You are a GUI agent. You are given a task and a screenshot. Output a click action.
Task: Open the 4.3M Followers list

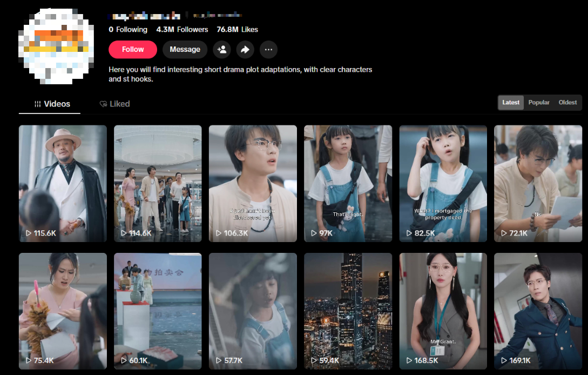click(182, 30)
